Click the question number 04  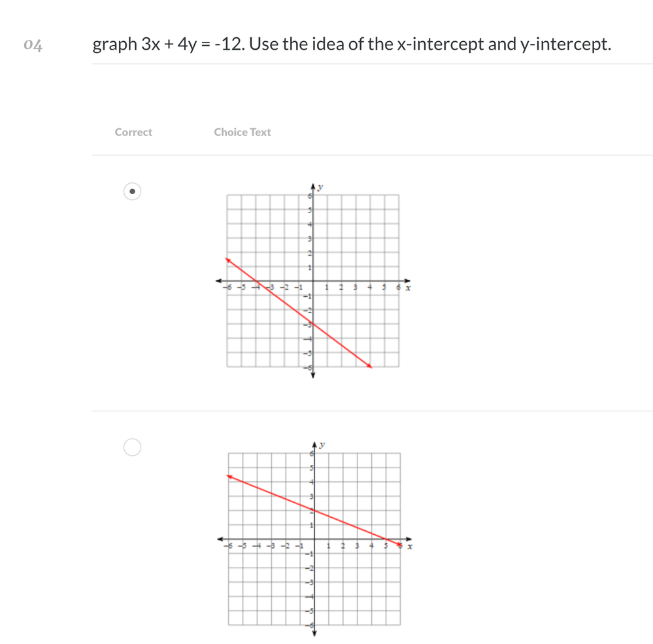(33, 45)
